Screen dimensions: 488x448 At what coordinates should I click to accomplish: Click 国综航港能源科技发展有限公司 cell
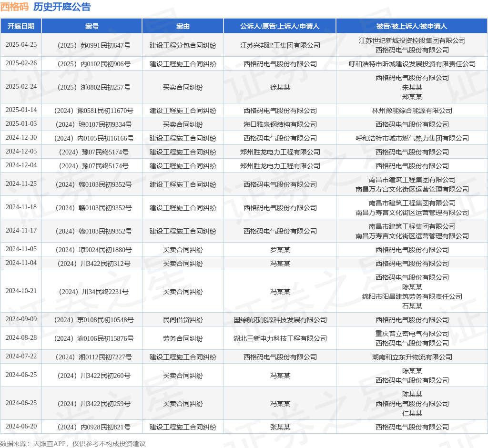[x=280, y=320]
